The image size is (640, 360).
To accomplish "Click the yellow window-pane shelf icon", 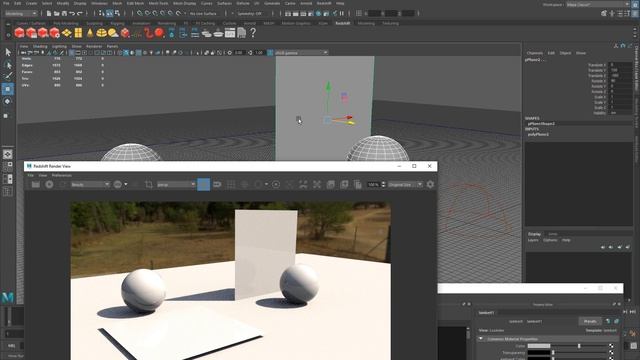I will 78,33.
